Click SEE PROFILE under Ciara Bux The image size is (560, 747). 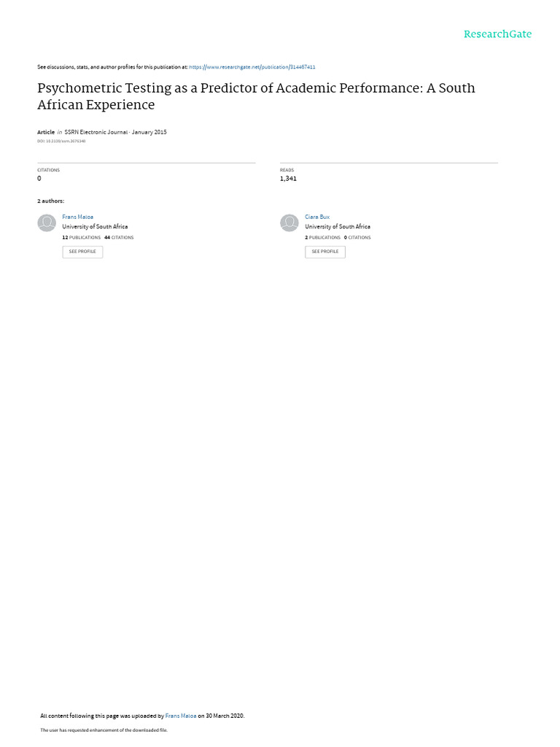[x=325, y=252]
